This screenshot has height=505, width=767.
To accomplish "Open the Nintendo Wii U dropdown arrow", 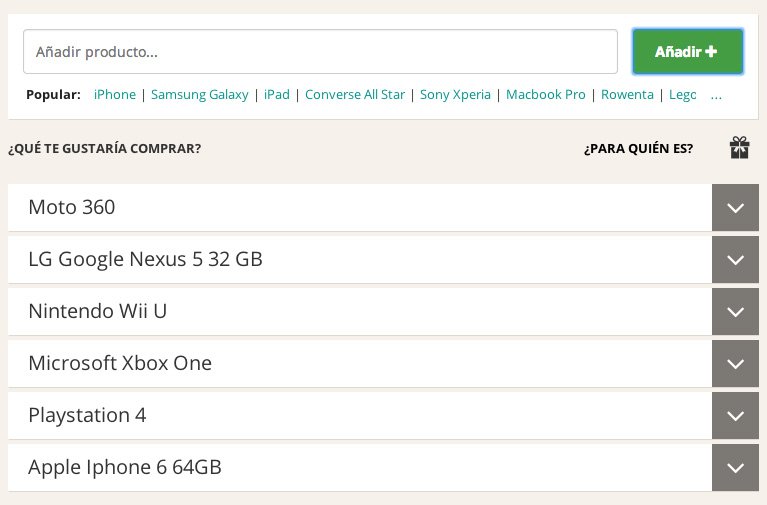I will [735, 311].
